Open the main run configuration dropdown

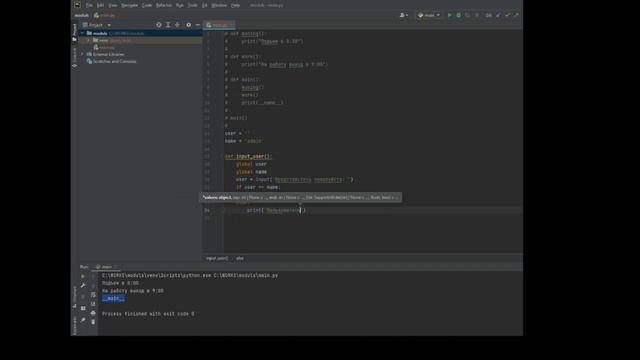[429, 15]
